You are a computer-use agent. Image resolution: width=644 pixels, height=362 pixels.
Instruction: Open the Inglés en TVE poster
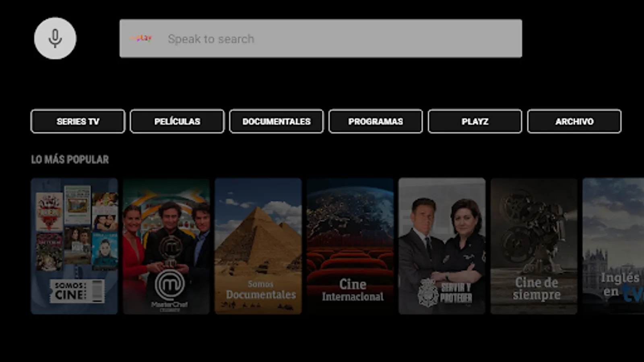click(x=613, y=246)
